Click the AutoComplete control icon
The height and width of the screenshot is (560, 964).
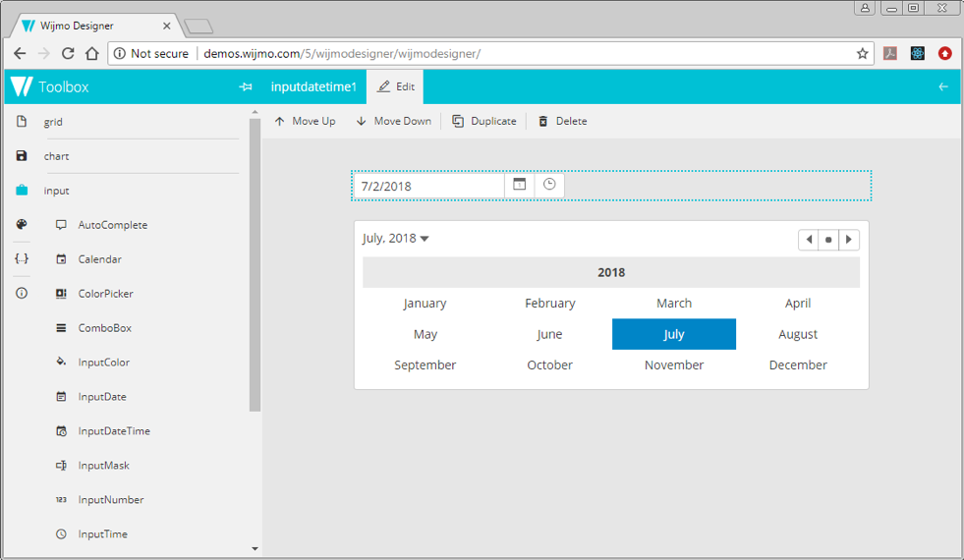point(61,224)
